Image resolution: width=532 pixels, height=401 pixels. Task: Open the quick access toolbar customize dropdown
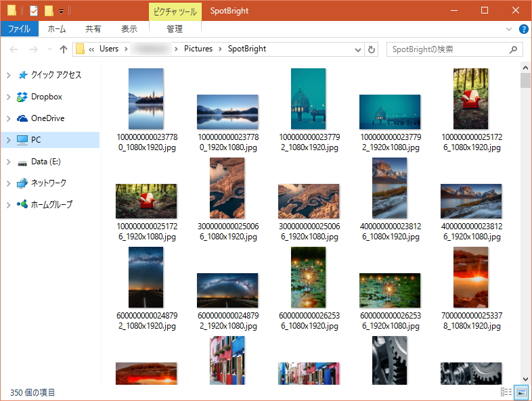(x=61, y=11)
